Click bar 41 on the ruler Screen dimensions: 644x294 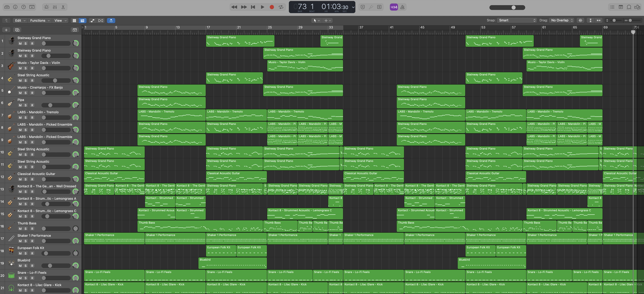392,27
